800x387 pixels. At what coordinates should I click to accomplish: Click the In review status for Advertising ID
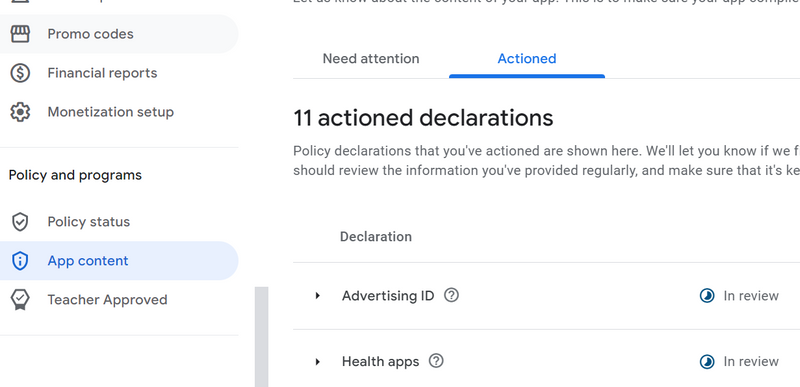(x=751, y=296)
